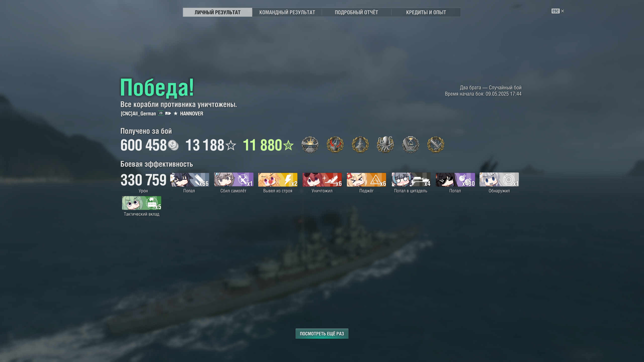The width and height of the screenshot is (644, 362).
Task: Click the Kraken octopus achievement medal
Action: [x=385, y=145]
